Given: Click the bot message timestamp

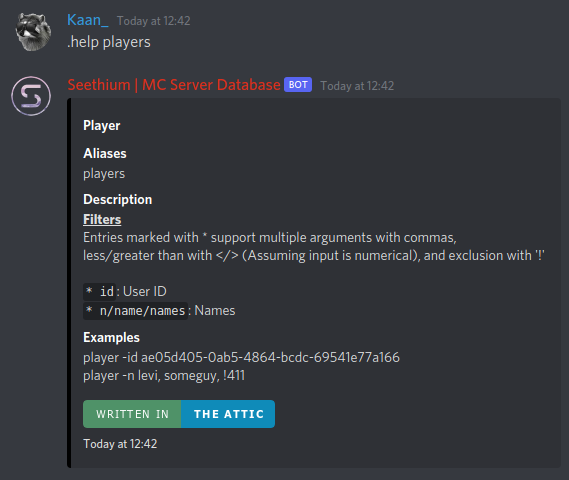Looking at the screenshot, I should [x=357, y=86].
